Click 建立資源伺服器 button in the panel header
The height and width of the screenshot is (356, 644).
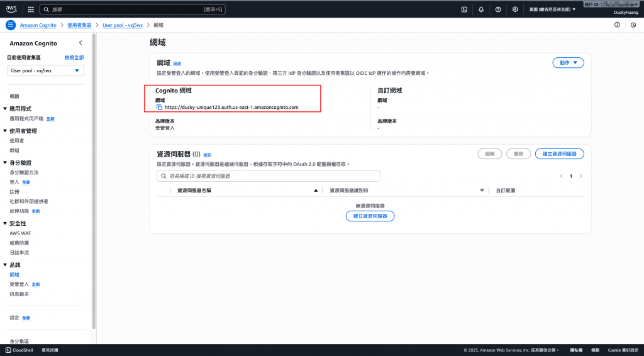[x=559, y=154]
